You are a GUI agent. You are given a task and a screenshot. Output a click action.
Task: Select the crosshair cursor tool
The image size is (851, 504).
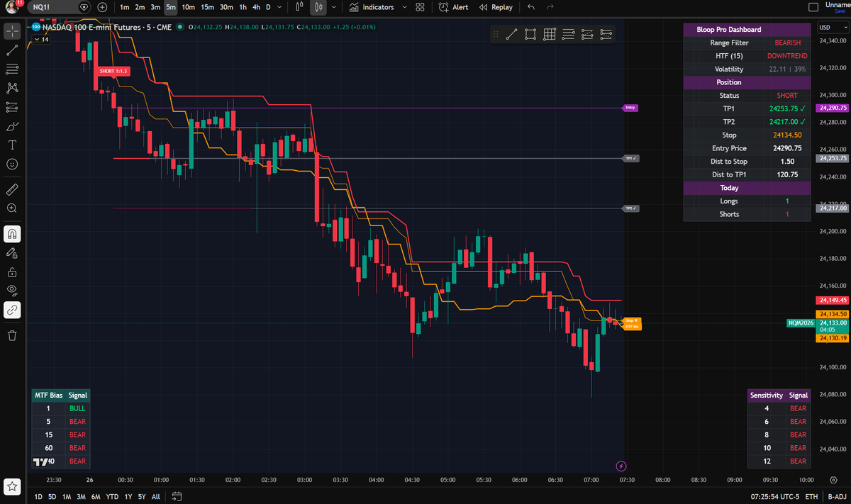12,31
